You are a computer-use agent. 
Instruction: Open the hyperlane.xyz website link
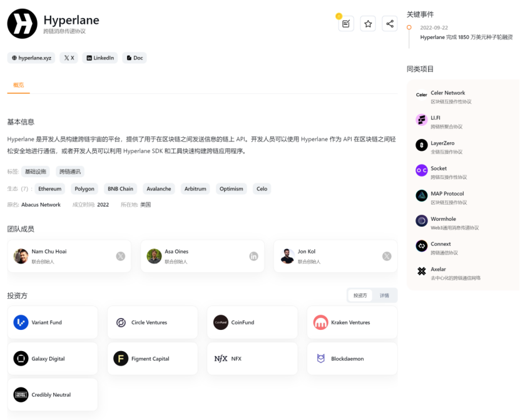(31, 58)
